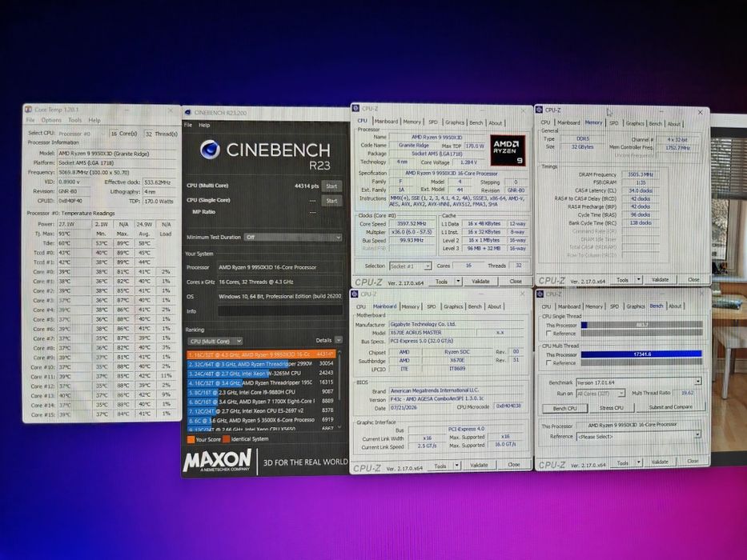The image size is (747, 560).
Task: Click the title icon of the CPU-Z window on the Memory tab
Action: [540, 110]
